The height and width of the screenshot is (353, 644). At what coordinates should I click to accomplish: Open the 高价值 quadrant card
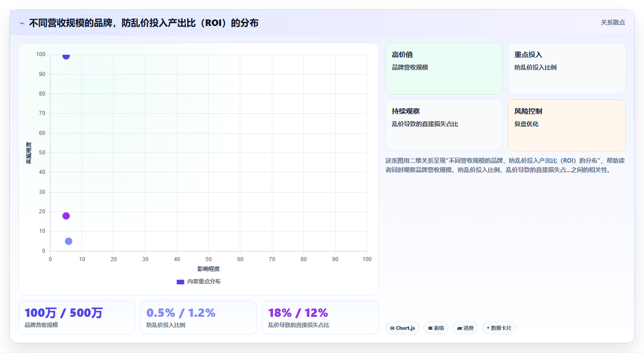coord(444,69)
